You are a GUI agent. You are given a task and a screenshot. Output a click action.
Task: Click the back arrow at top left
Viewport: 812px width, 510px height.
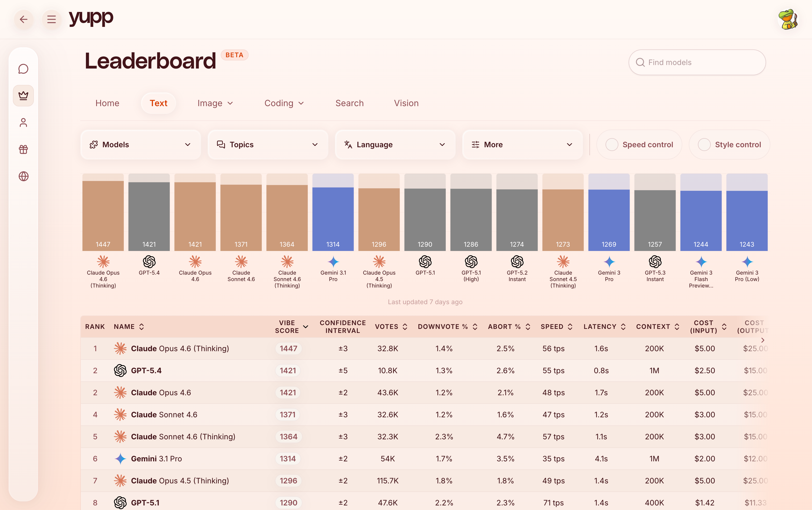24,19
